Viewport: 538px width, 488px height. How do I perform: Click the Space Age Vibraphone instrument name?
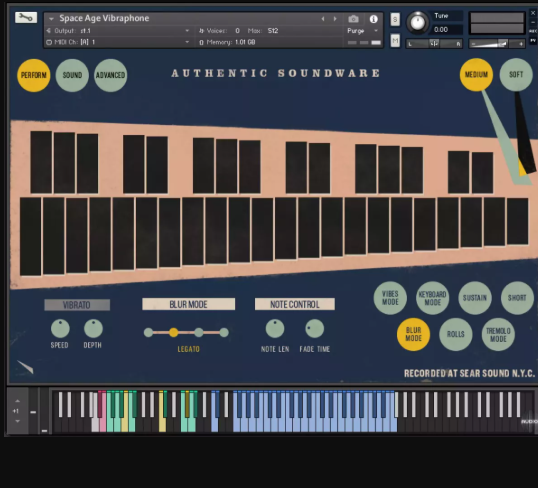104,18
